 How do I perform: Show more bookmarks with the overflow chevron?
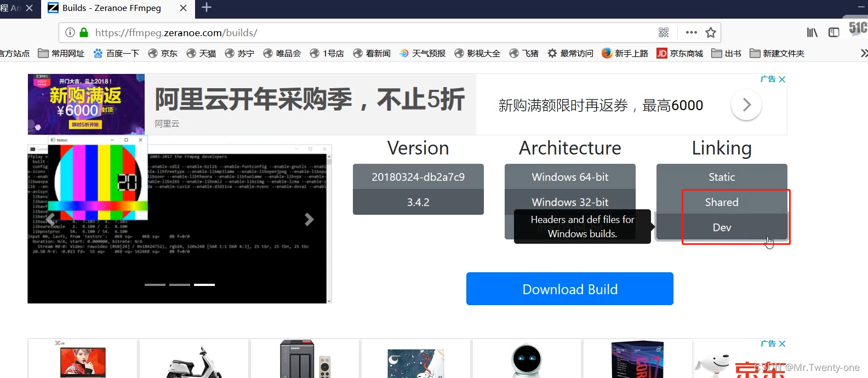pos(864,53)
